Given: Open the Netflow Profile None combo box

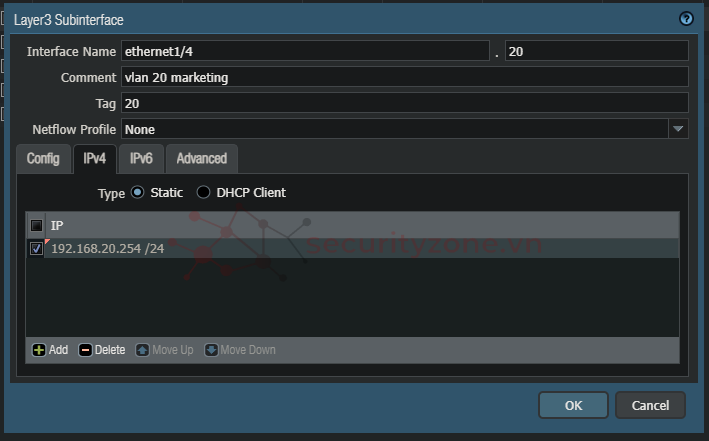Looking at the screenshot, I should coord(394,129).
